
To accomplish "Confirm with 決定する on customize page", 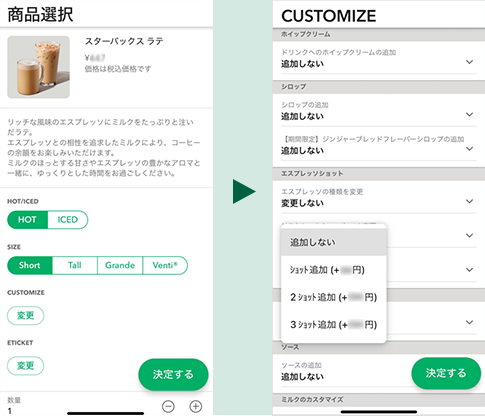I will pos(446,373).
